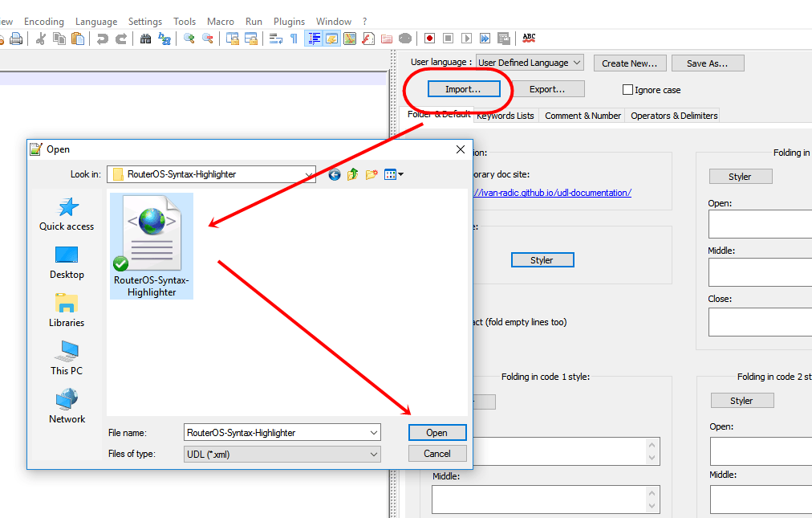
Task: Expand the Look in folder dropdown
Action: click(x=309, y=175)
